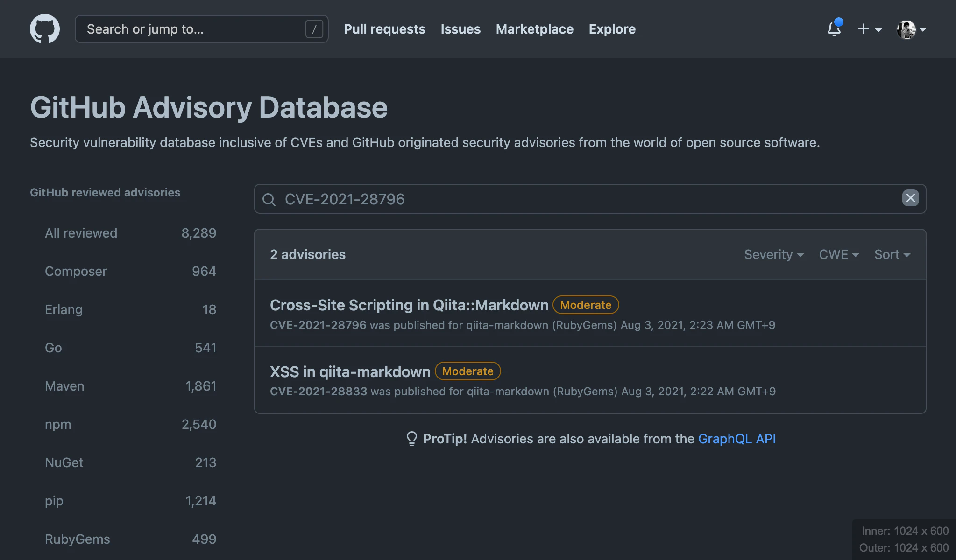
Task: Open the notifications bell
Action: click(x=834, y=29)
